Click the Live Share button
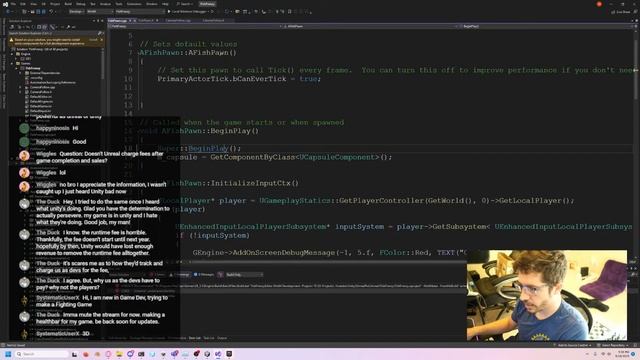Viewport: 640px width, 360px height. click(620, 12)
